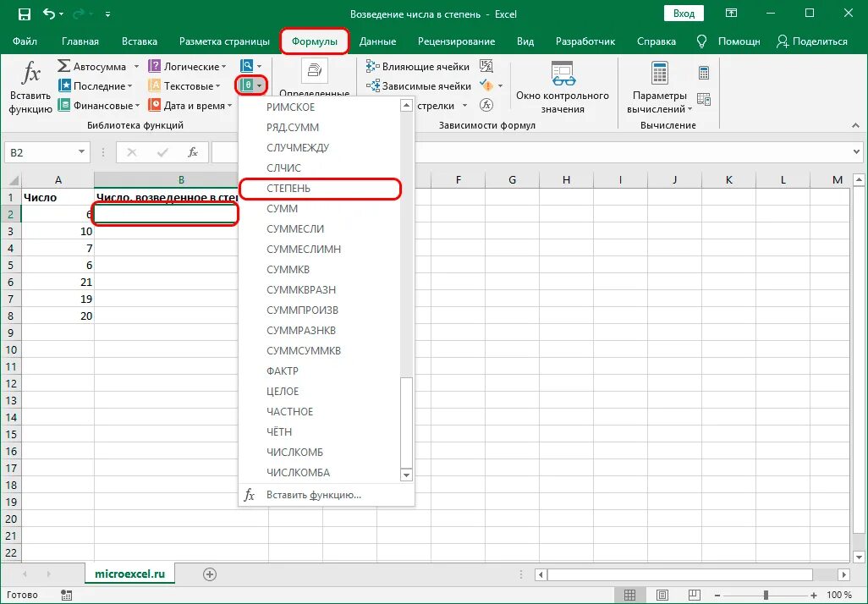Click the Помощник lightbulb icon
The image size is (868, 604).
click(x=702, y=41)
